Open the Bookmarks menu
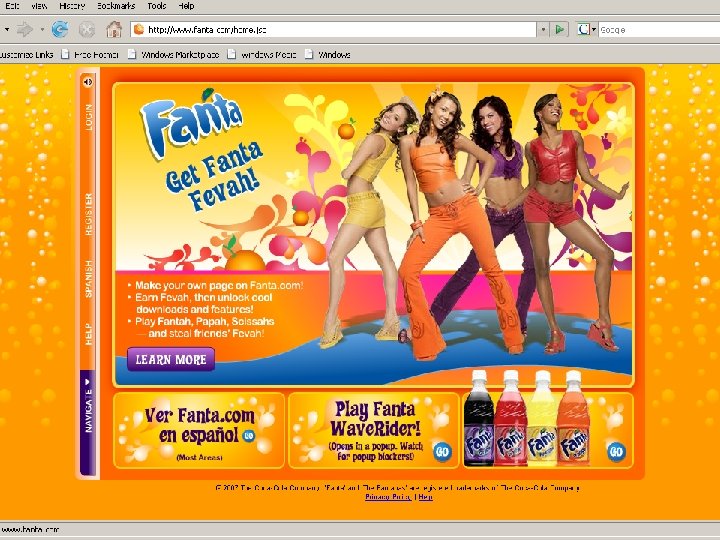The image size is (720, 540). pos(116,6)
